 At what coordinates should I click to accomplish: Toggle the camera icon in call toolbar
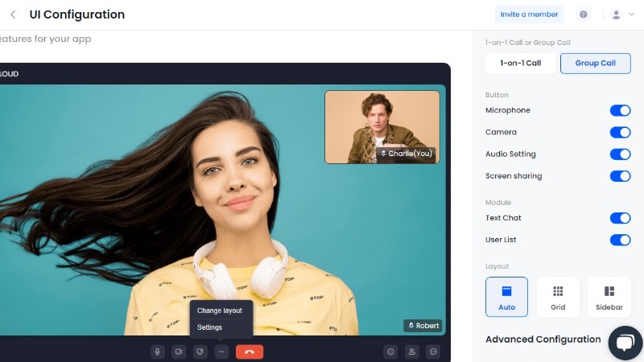(179, 352)
